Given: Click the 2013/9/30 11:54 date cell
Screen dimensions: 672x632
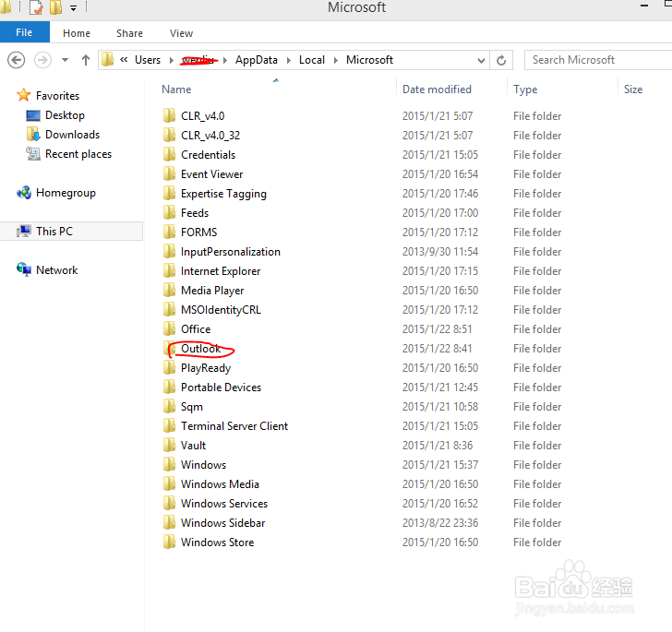Looking at the screenshot, I should (x=440, y=252).
